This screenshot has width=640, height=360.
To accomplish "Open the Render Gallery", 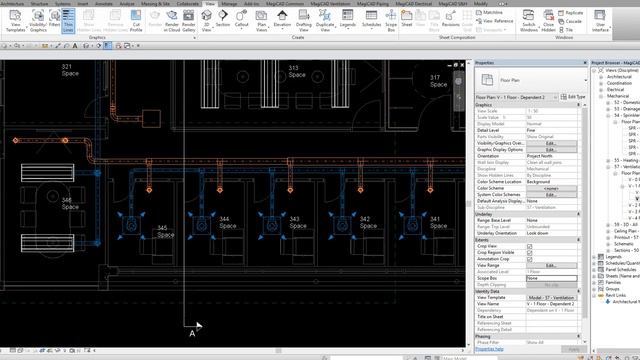I will (189, 21).
